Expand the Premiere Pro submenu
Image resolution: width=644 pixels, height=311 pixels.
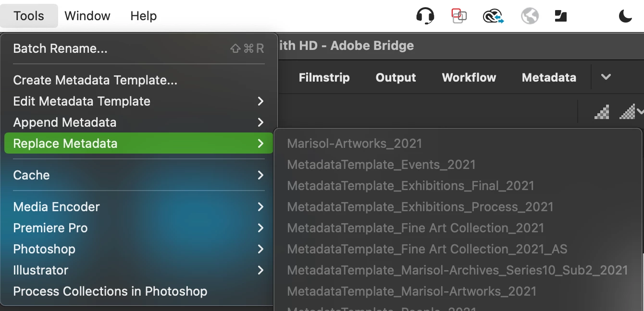[138, 228]
